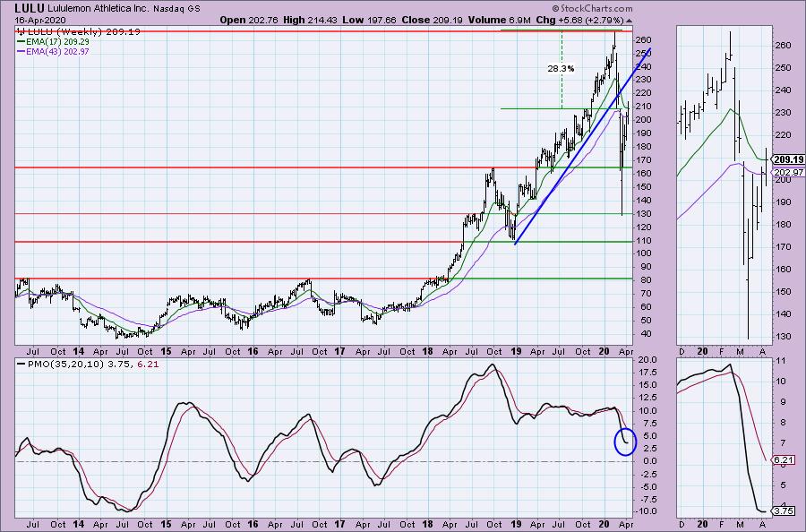Click the boxed 209.19 last price tag

coord(788,159)
